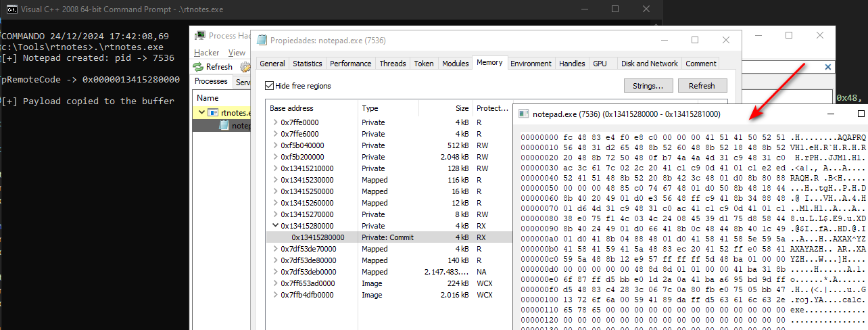
Task: Open the Comment tab
Action: click(700, 64)
